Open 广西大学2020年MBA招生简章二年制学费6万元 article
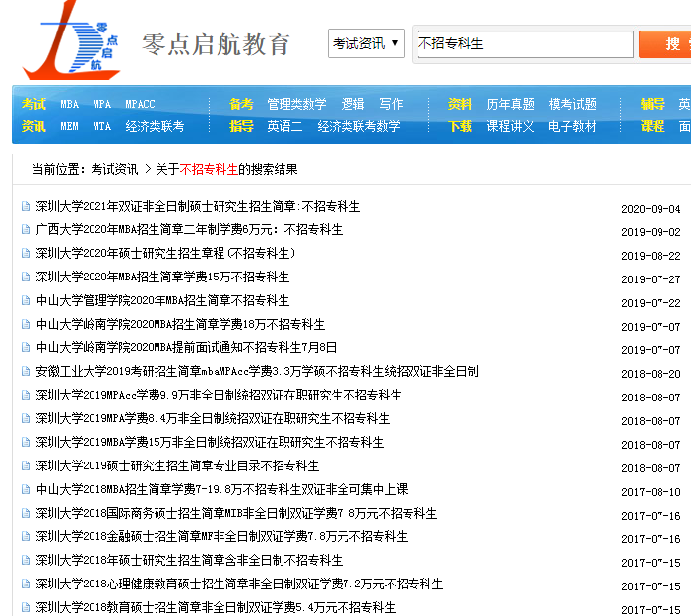This screenshot has width=691, height=616. pos(189,230)
